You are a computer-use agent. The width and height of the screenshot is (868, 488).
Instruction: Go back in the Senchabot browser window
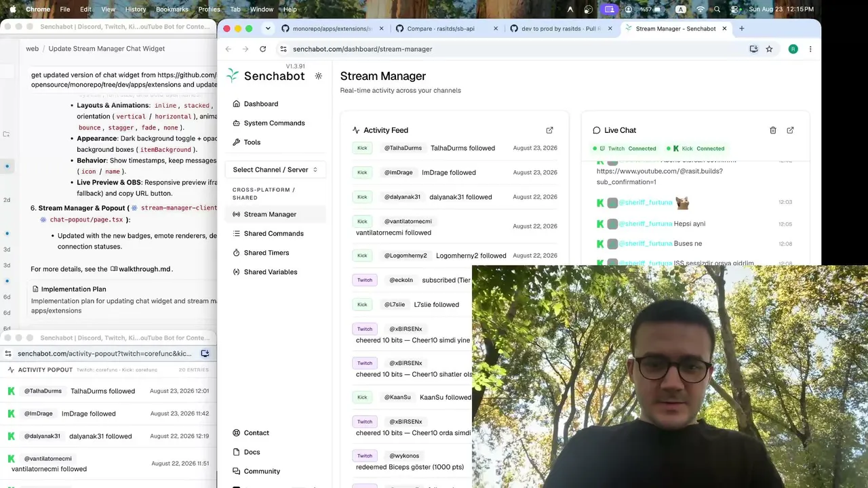(x=229, y=49)
